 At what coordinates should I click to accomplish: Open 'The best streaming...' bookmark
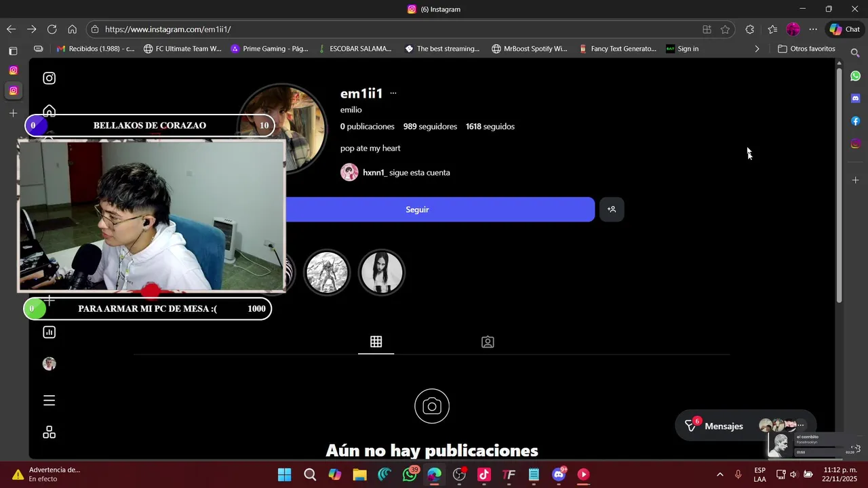click(x=442, y=49)
